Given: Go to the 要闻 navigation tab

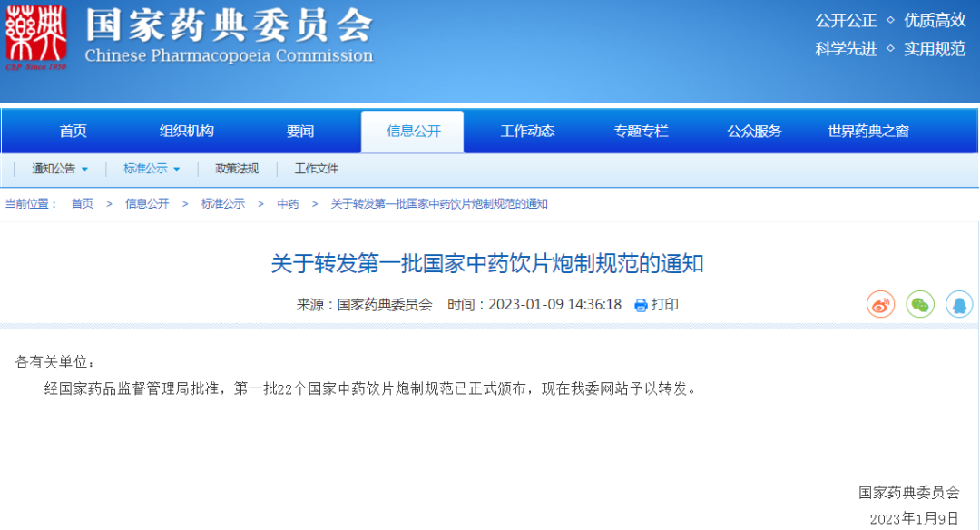Looking at the screenshot, I should pyautogui.click(x=300, y=132).
